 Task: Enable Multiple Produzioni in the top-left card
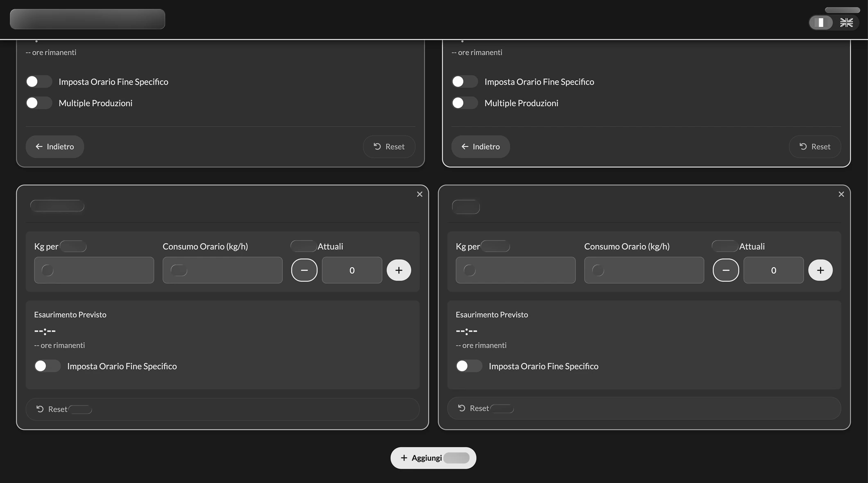pos(39,103)
